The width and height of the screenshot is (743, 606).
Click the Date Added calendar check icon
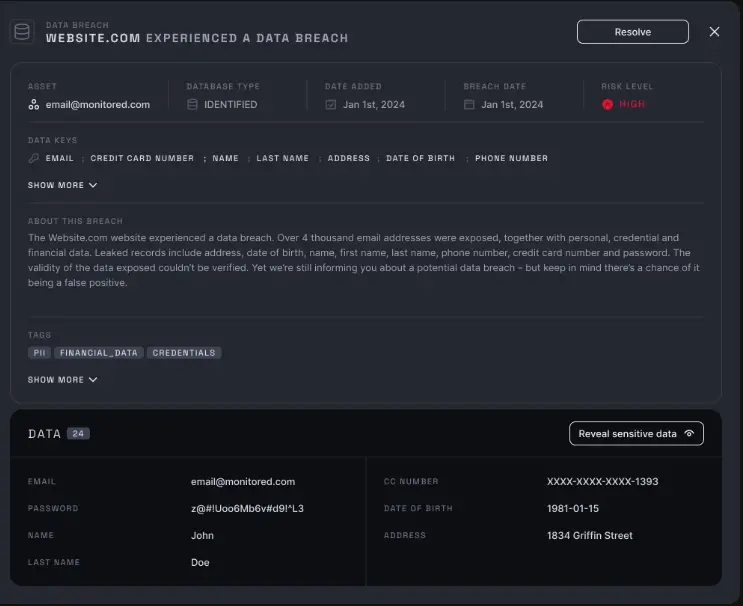tap(331, 104)
